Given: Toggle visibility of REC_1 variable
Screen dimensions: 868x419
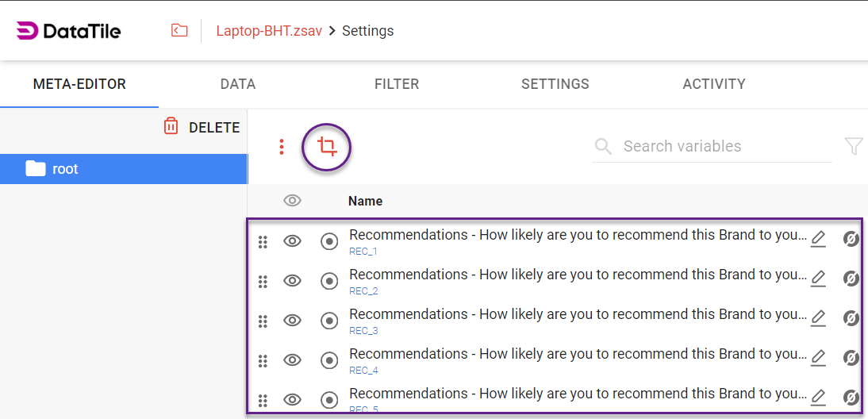Looking at the screenshot, I should pos(293,241).
